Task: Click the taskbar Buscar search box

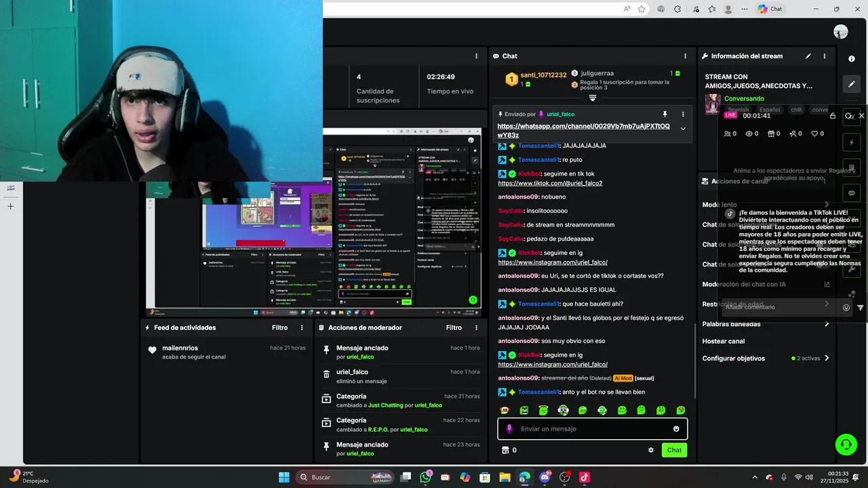Action: click(346, 477)
